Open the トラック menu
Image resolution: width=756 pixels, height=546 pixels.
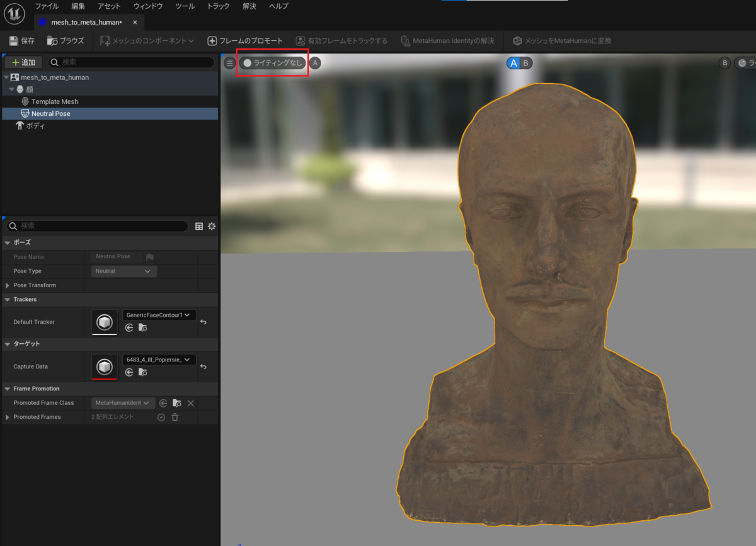pos(219,6)
